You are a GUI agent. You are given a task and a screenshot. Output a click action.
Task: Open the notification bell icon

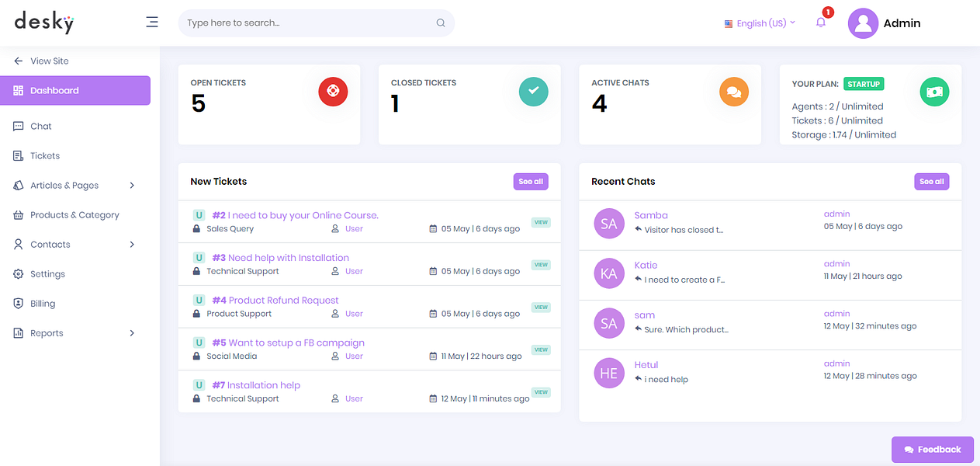coord(821,23)
